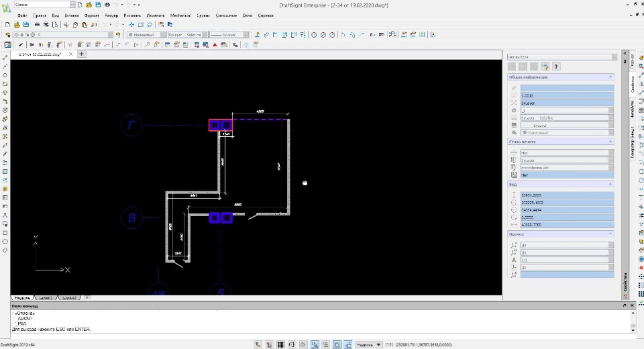
Task: Click the Save icon in the standard toolbar
Action: pos(25,24)
